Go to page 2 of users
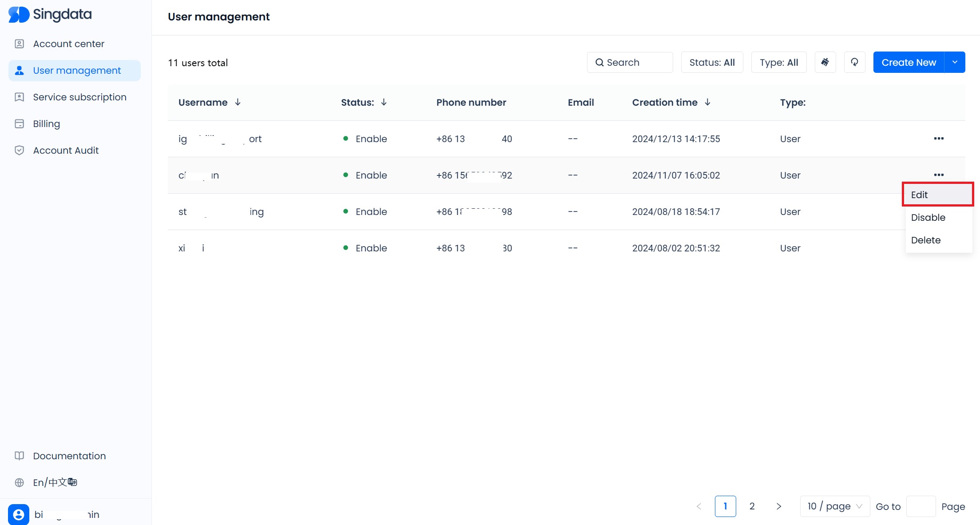980x525 pixels. coord(752,506)
